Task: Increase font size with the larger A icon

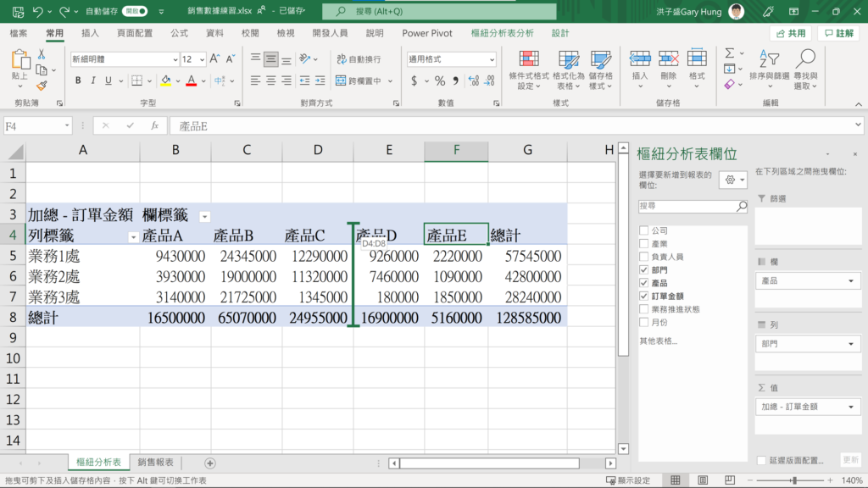Action: (214, 58)
